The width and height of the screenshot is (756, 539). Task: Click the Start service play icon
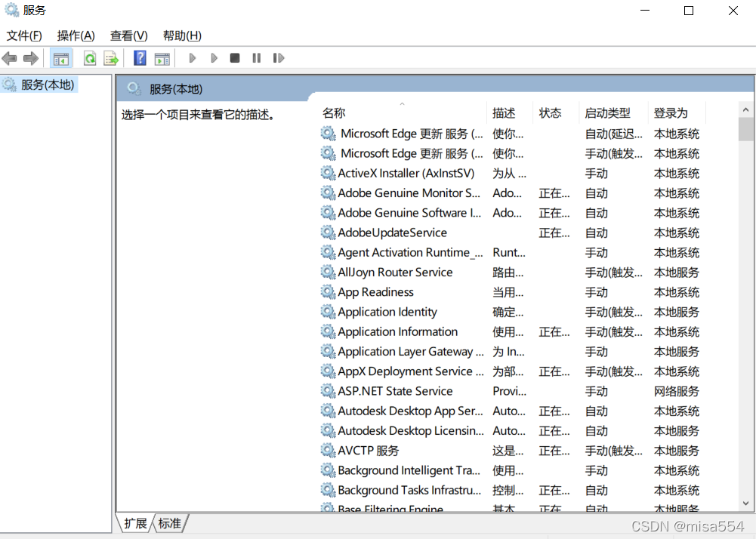pos(193,58)
